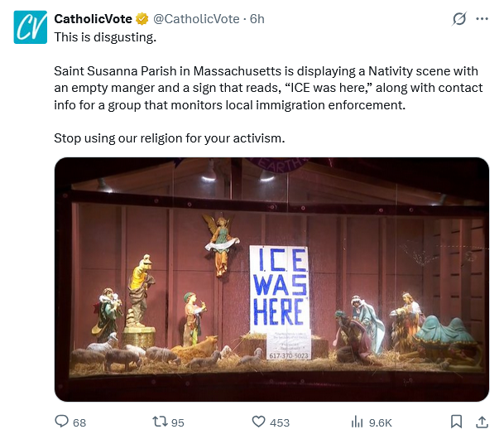Click the 453 likes count
The image size is (504, 439).
click(x=280, y=422)
